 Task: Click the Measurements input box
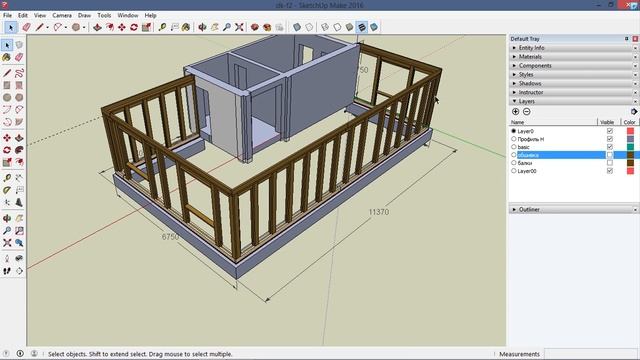tap(592, 354)
